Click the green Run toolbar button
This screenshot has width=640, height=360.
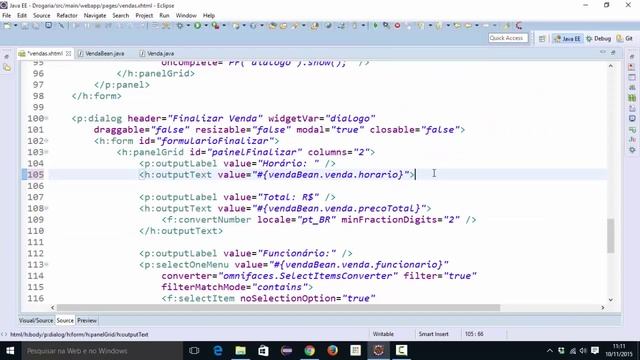point(198,26)
